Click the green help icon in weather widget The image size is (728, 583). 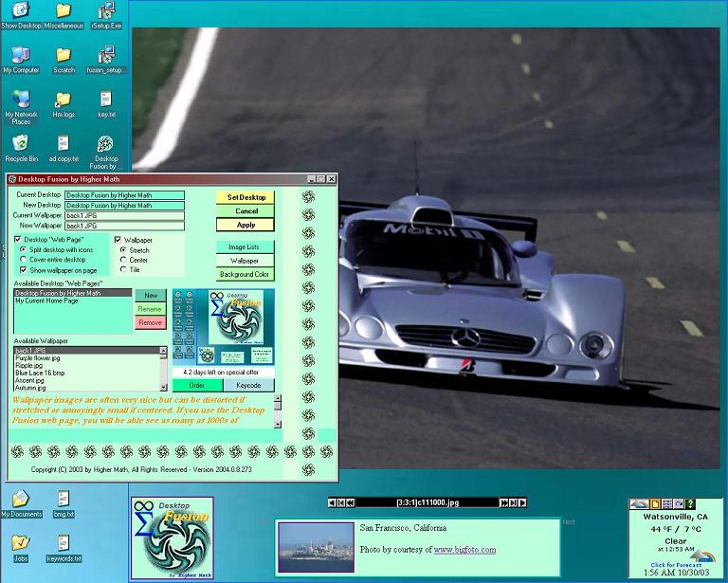pyautogui.click(x=690, y=504)
